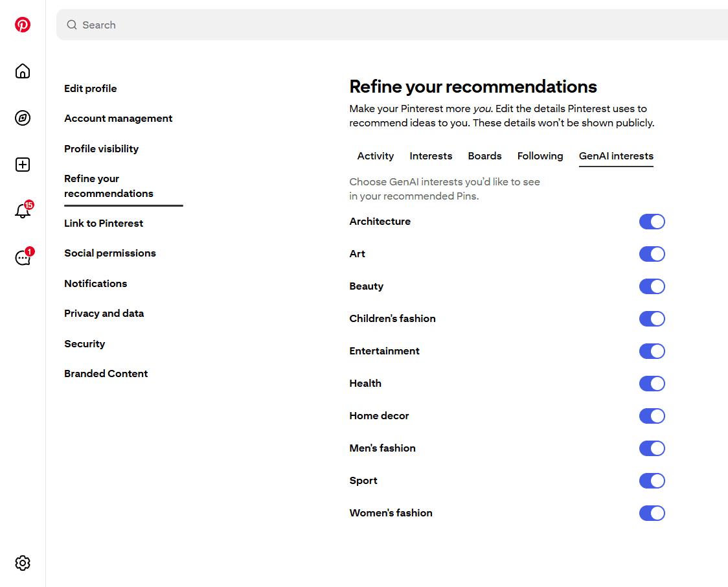Image resolution: width=728 pixels, height=587 pixels.
Task: Switch to the Activity tab
Action: point(375,156)
